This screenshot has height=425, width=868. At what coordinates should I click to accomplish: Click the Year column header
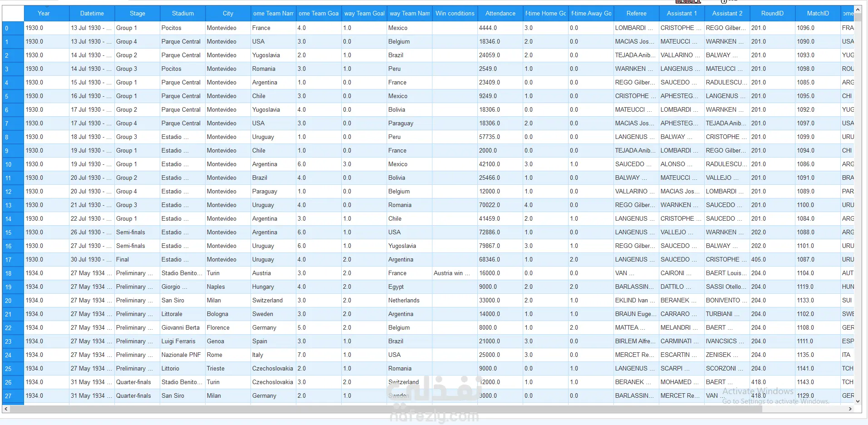(46, 14)
